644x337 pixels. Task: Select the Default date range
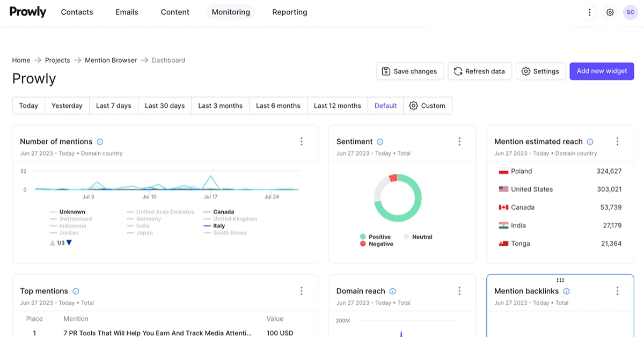[386, 106]
